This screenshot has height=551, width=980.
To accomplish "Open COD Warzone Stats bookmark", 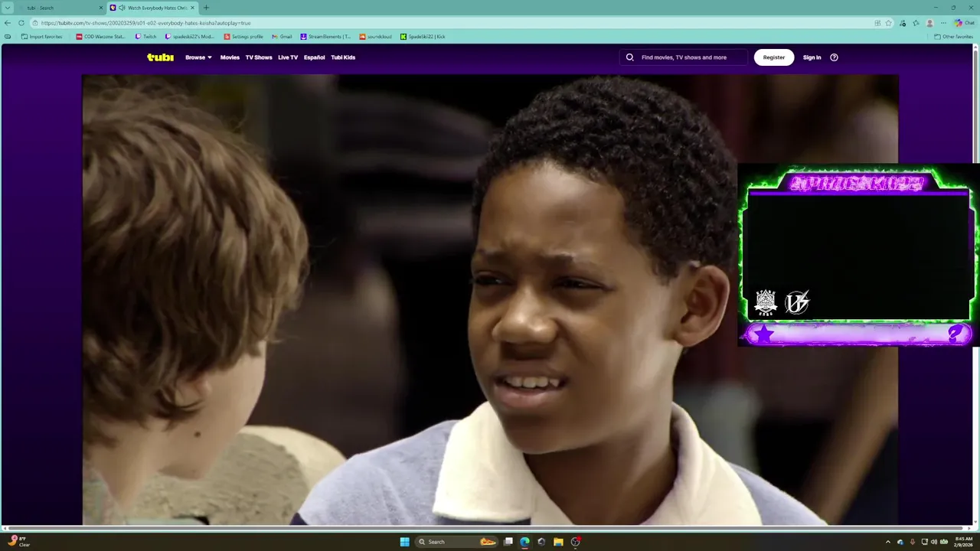I will click(101, 37).
